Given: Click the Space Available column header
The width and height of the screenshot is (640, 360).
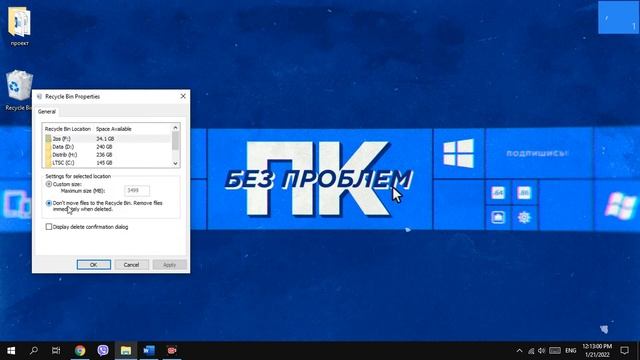Looking at the screenshot, I should [x=114, y=129].
